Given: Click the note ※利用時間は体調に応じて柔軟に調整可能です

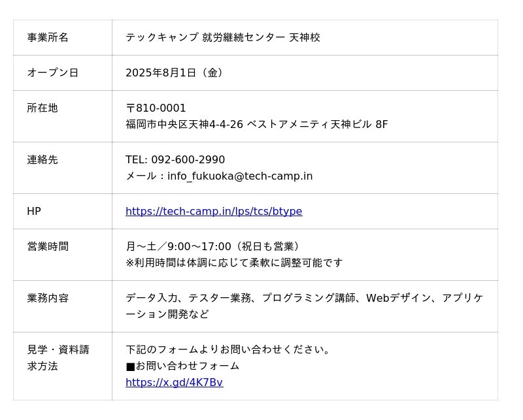Looking at the screenshot, I should click(234, 263).
